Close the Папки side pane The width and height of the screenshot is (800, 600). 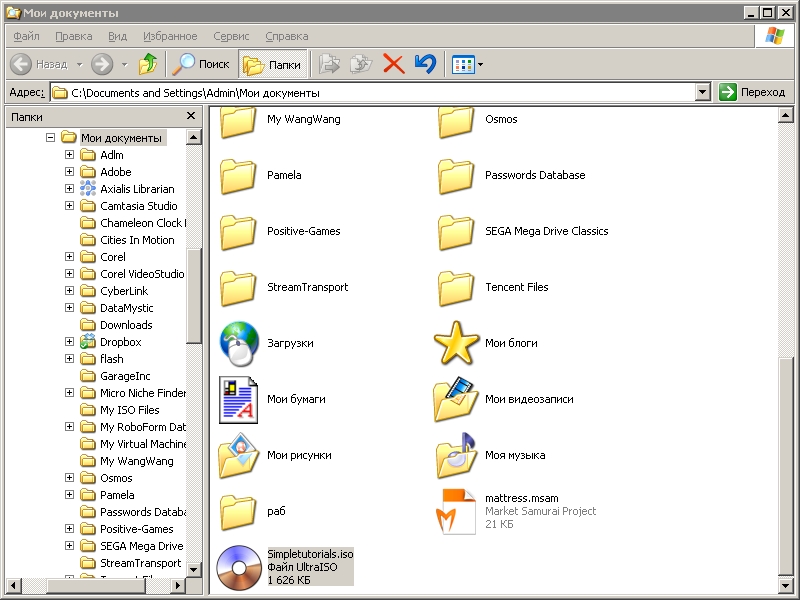point(191,116)
